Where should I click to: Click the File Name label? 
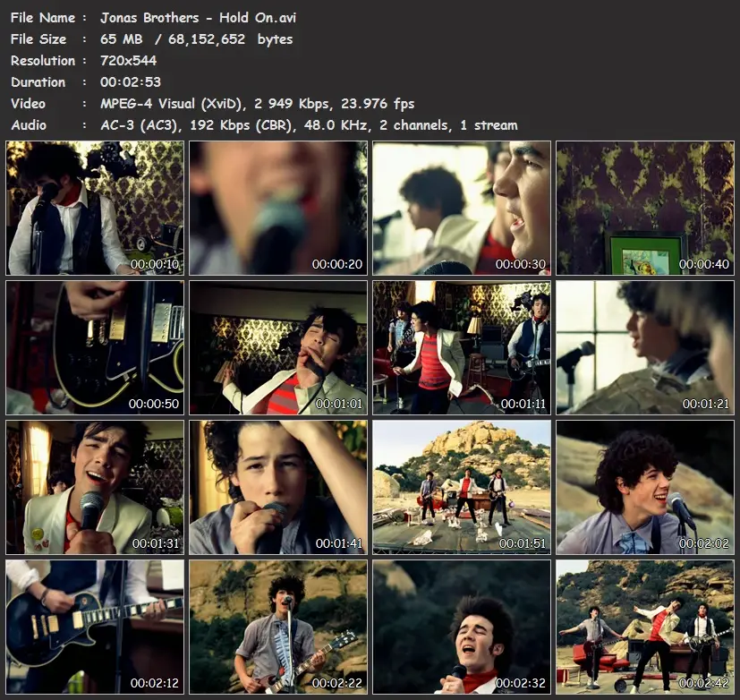(43, 18)
